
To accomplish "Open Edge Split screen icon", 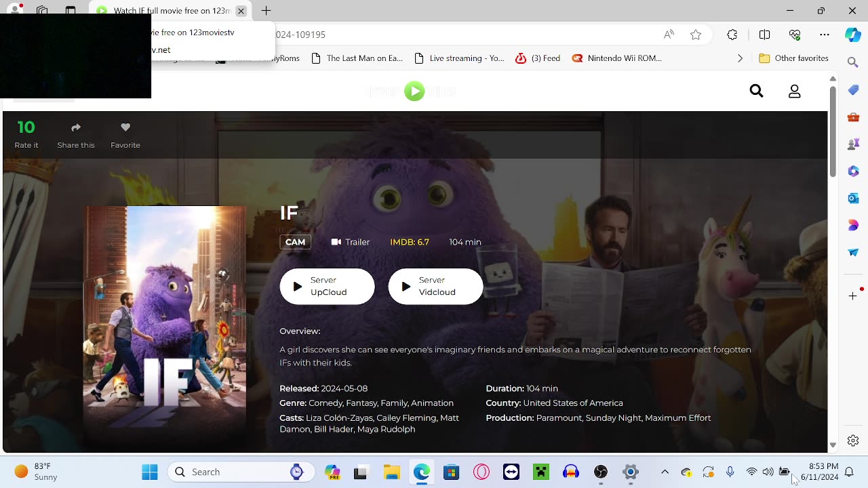I will (x=764, y=35).
